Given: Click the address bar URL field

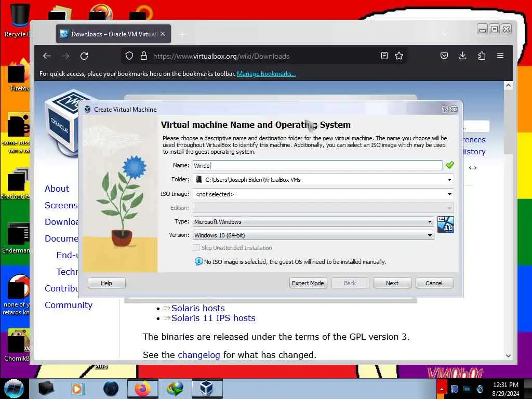Looking at the screenshot, I should 264,56.
